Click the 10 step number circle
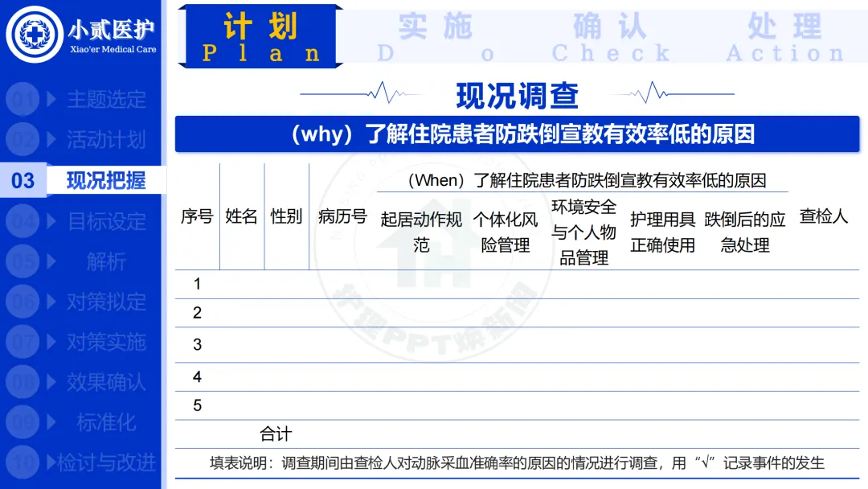Viewport: 868px width, 489px height. click(23, 462)
